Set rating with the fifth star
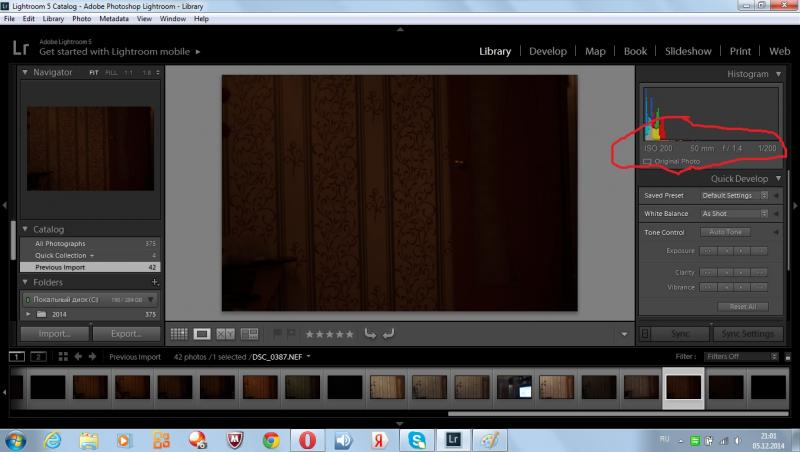800x452 pixels. (x=349, y=334)
